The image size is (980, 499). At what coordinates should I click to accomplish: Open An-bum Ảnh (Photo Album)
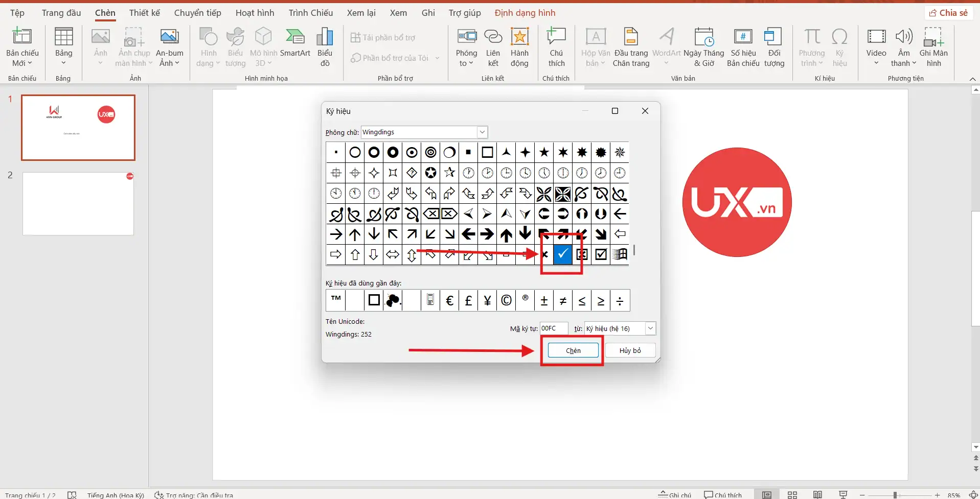click(x=169, y=46)
